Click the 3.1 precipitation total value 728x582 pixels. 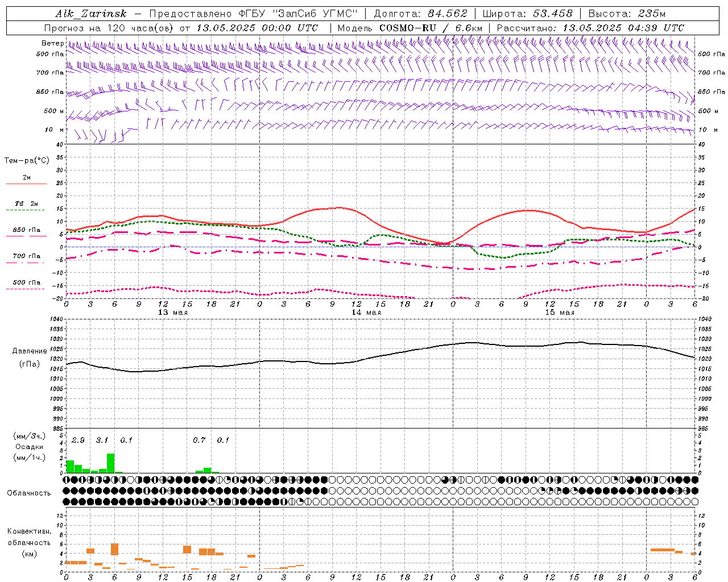pyautogui.click(x=102, y=440)
